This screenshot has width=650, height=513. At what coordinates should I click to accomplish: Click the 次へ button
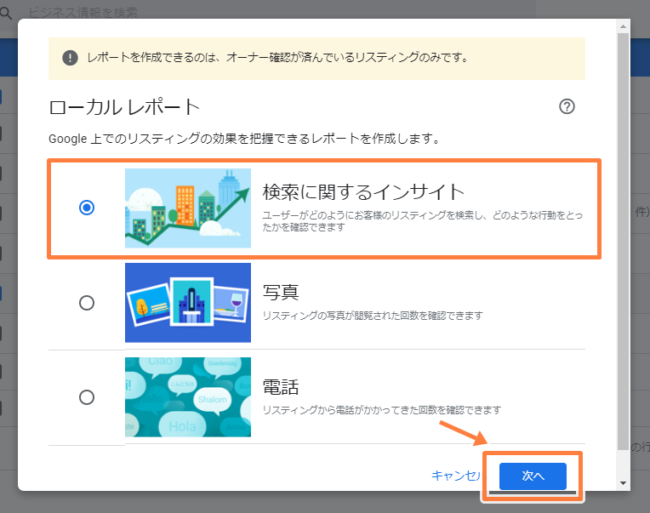click(x=533, y=476)
